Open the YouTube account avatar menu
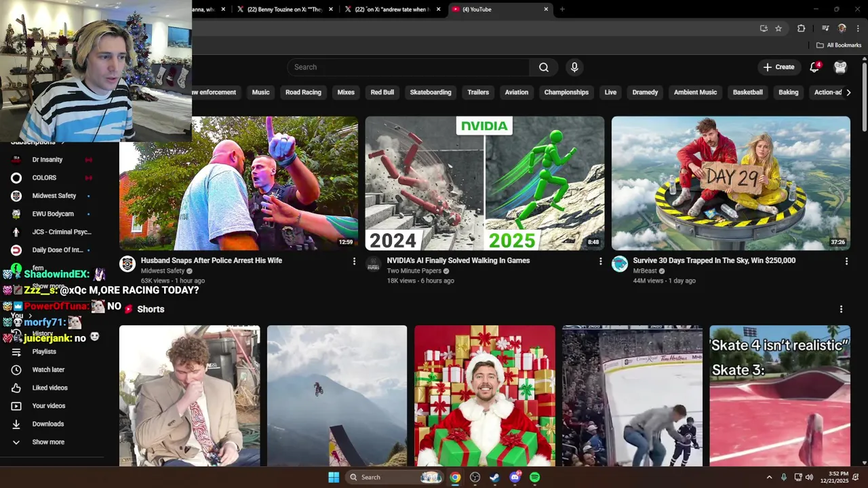 (x=840, y=67)
